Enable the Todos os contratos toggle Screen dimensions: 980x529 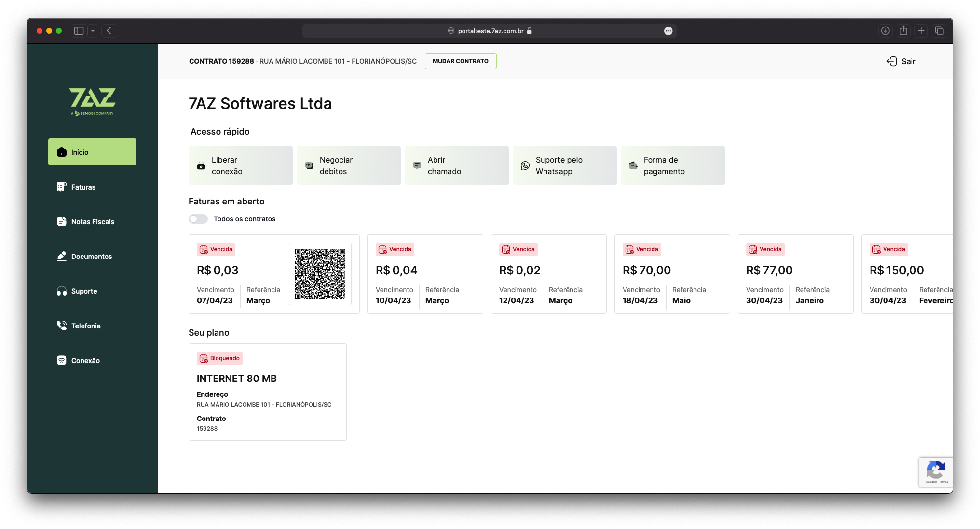point(198,219)
